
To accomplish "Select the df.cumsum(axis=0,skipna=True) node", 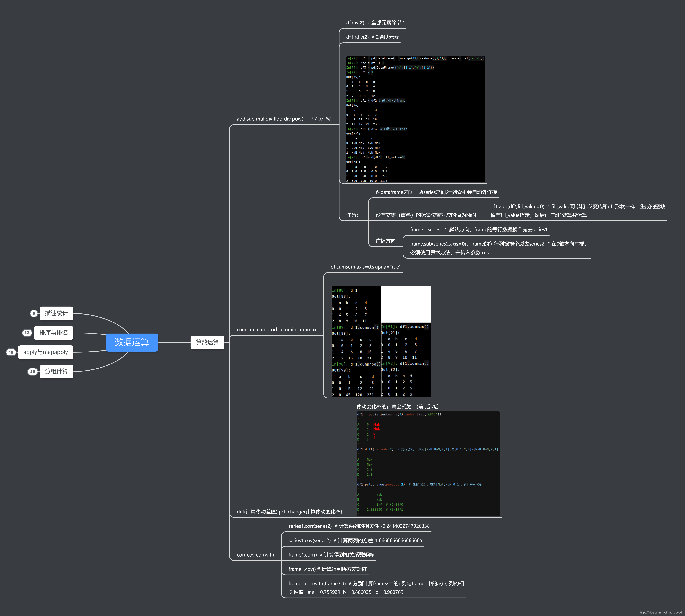I will pos(366,267).
